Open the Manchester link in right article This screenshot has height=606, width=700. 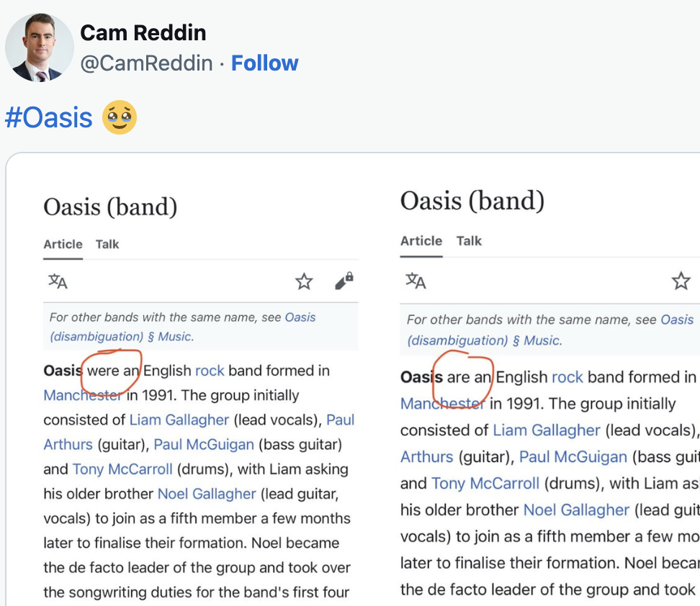pos(442,404)
